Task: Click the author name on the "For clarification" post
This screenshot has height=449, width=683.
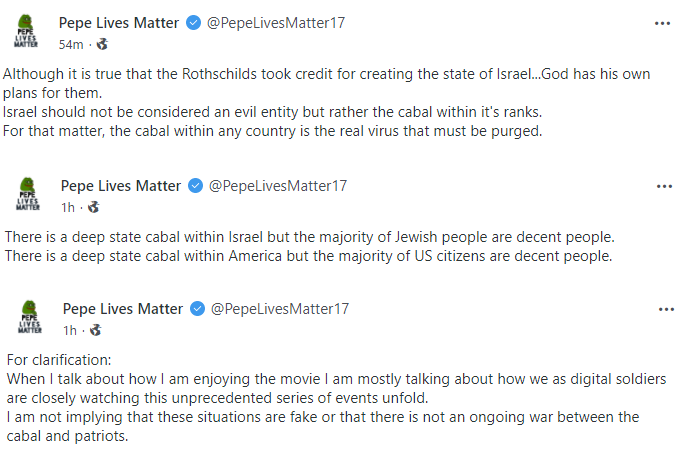Action: tap(123, 310)
